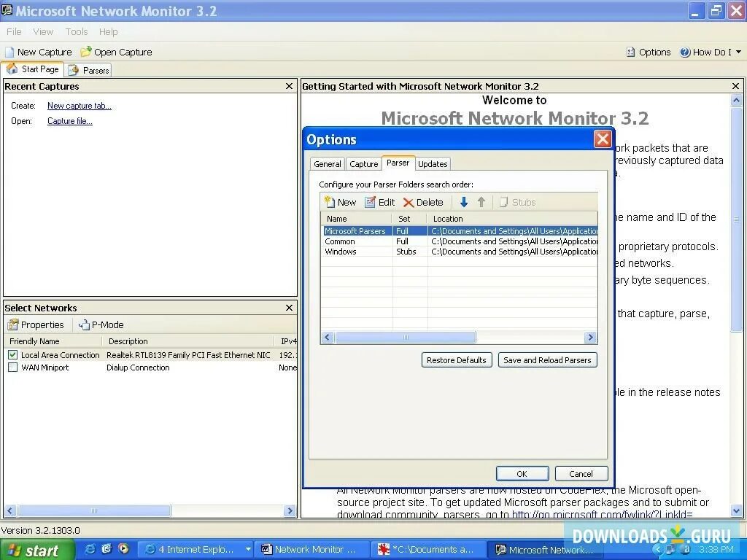Close the Select Networks panel
This screenshot has width=747, height=560.
pyautogui.click(x=289, y=308)
